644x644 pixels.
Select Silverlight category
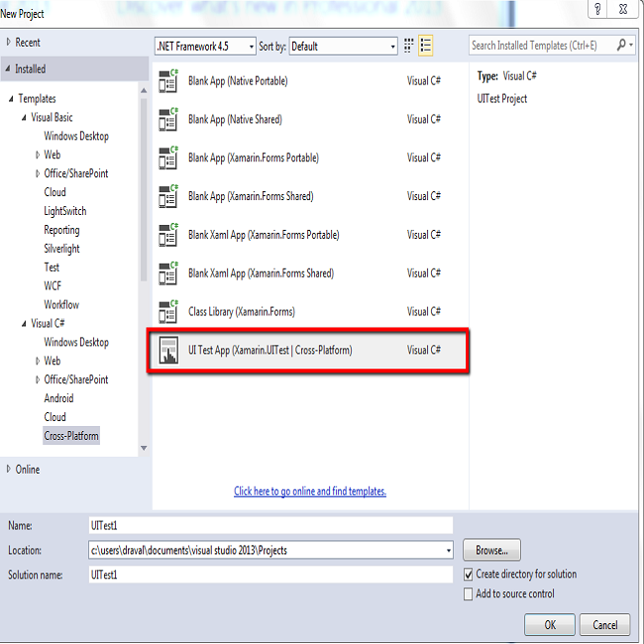(61, 249)
